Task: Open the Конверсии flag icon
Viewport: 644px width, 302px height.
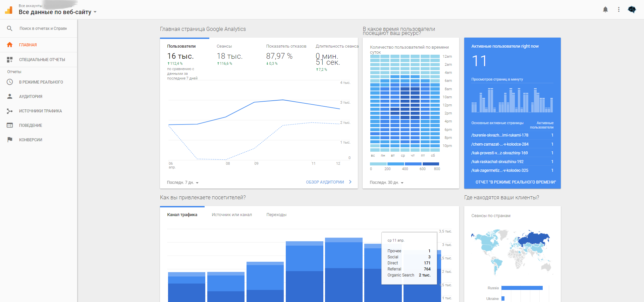Action: click(10, 140)
